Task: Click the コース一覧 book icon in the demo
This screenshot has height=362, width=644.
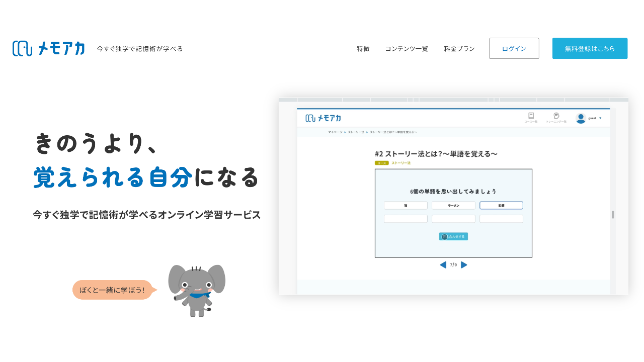Action: [x=531, y=117]
